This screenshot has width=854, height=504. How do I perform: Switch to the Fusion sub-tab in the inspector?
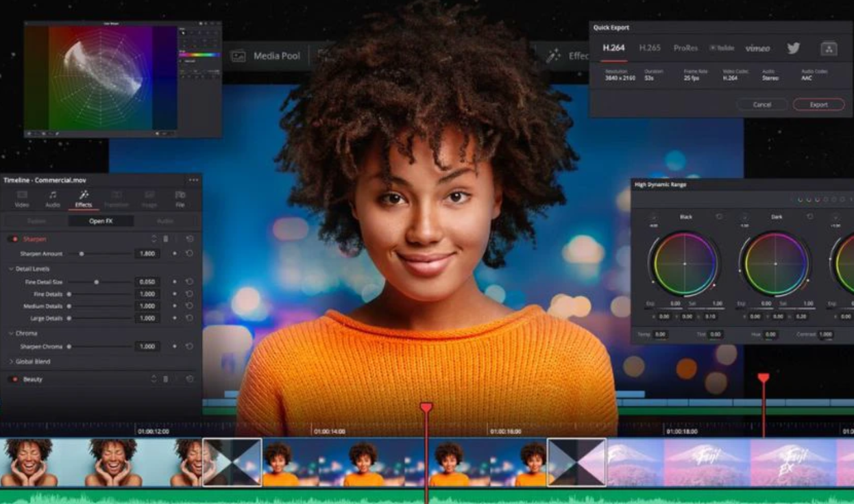pos(36,221)
